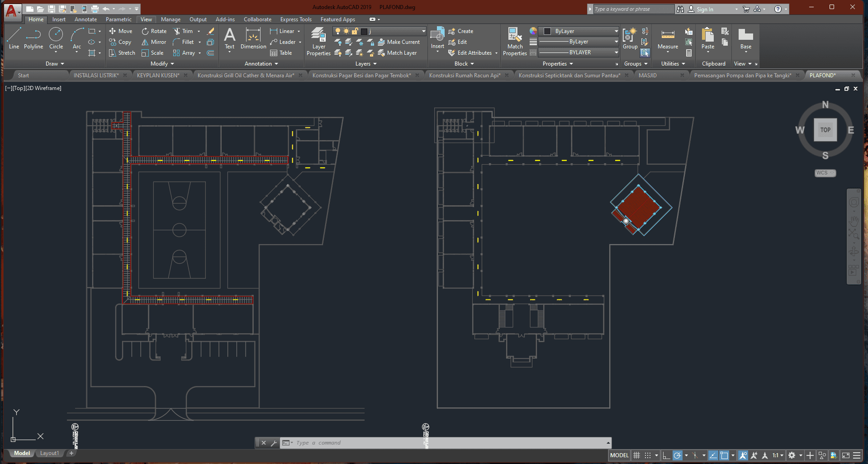The image size is (868, 464).
Task: Open the annotation scale 1:1 dropdown
Action: pyautogui.click(x=777, y=455)
